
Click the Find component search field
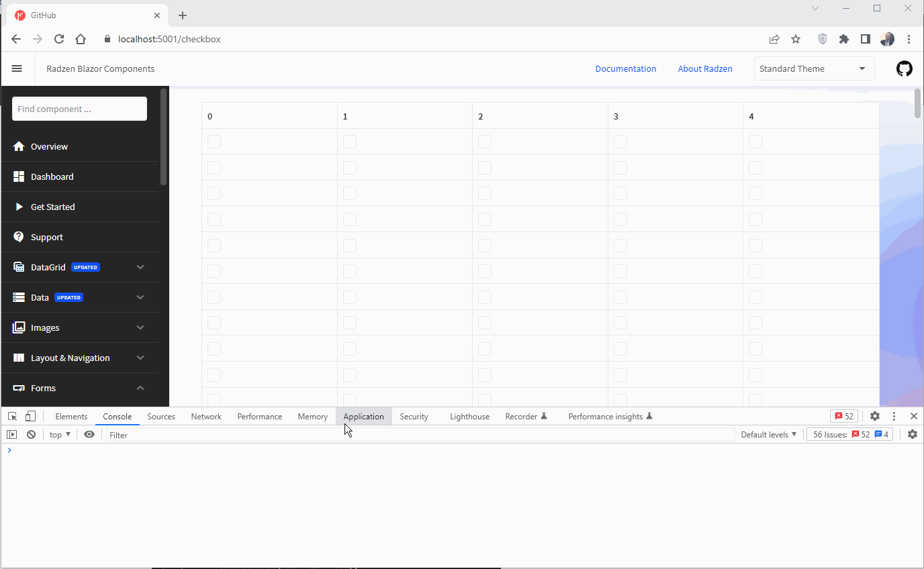tap(79, 108)
